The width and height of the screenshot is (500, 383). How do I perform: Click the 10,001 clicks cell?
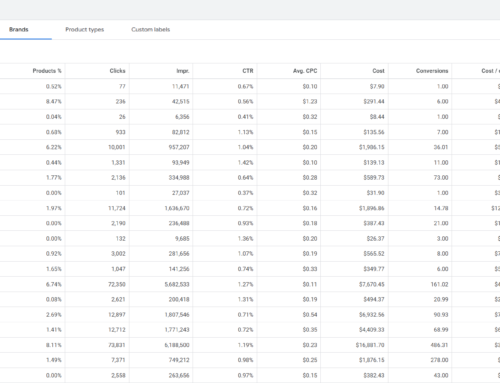coord(117,147)
